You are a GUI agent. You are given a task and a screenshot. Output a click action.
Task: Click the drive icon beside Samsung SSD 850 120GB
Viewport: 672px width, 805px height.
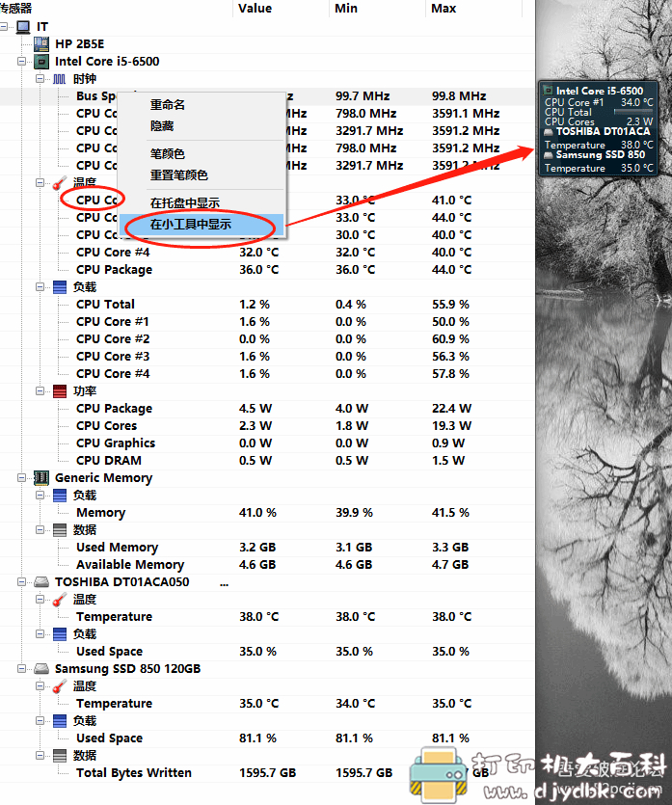(x=41, y=669)
